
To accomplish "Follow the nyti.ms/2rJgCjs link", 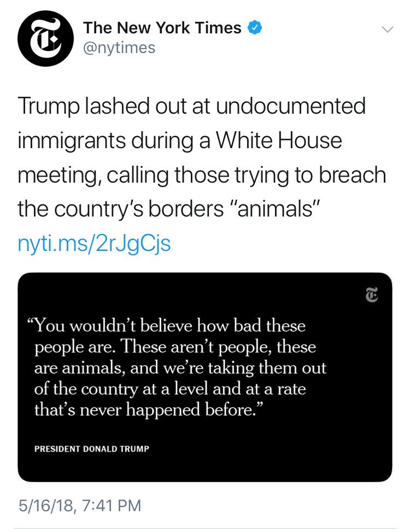I will point(94,244).
